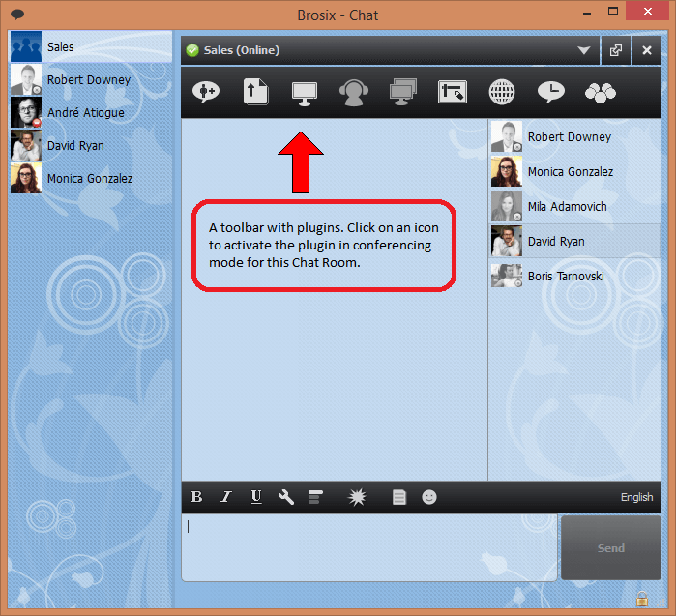Minimize the Brosix Chat window
This screenshot has width=676, height=616.
(x=587, y=13)
